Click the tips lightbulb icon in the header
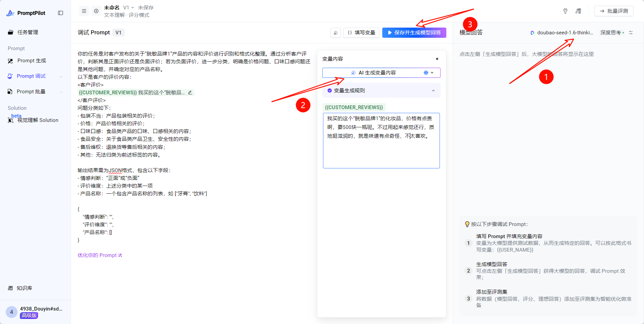 click(x=566, y=11)
